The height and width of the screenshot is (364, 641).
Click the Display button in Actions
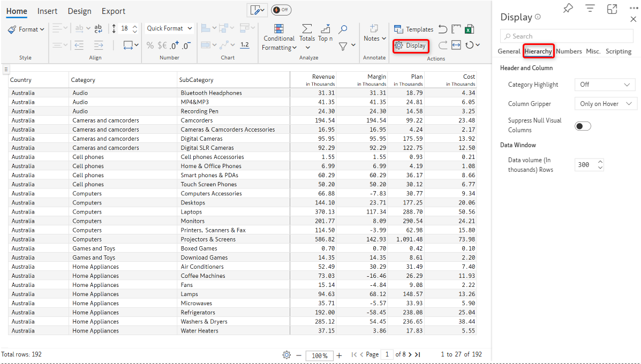pyautogui.click(x=411, y=45)
